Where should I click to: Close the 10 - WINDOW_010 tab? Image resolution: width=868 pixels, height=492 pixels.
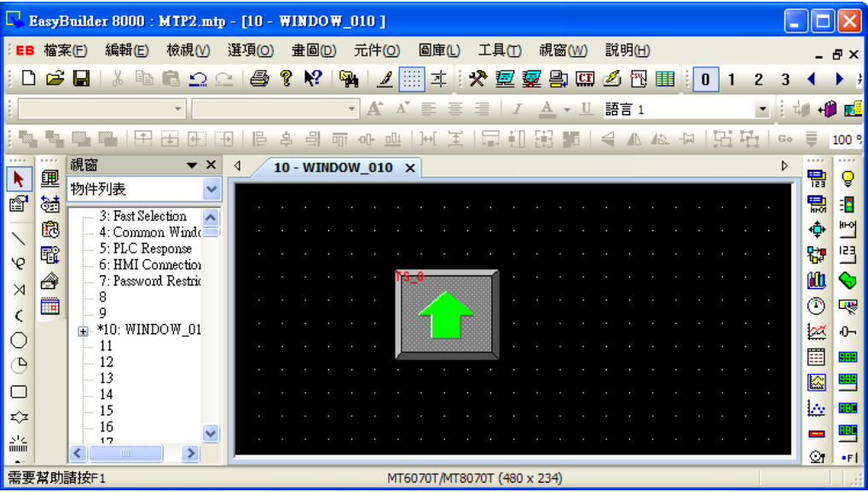click(409, 168)
